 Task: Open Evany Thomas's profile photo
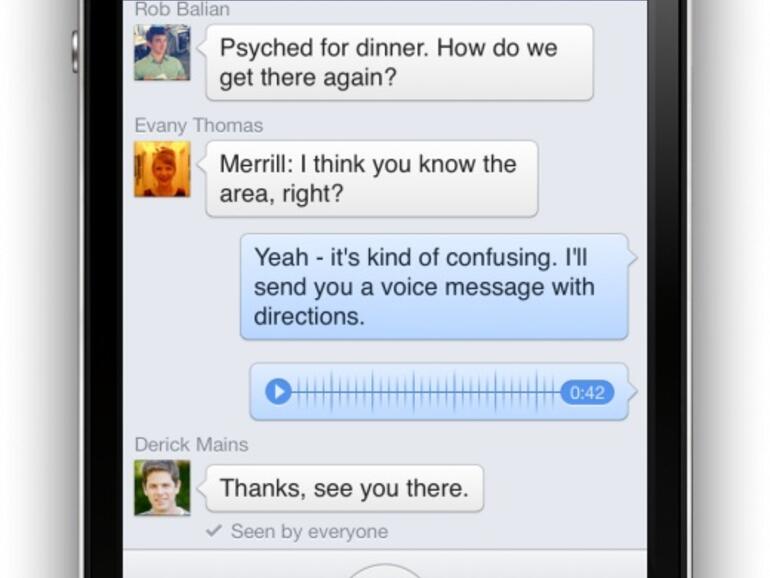[162, 169]
